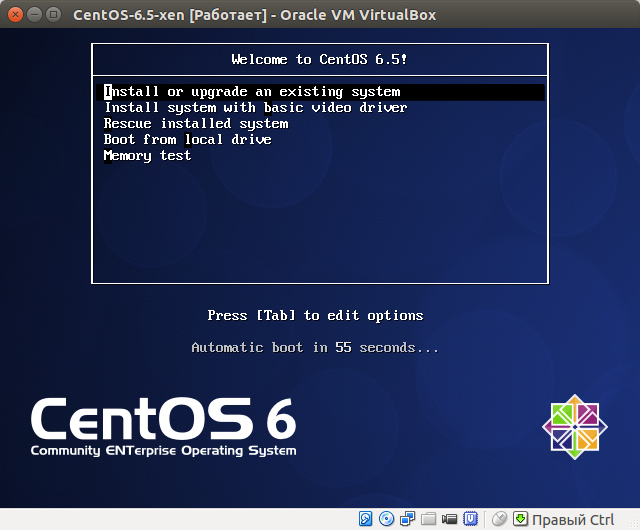
Task: Click the window resize grip in the status bar
Action: pos(634,524)
